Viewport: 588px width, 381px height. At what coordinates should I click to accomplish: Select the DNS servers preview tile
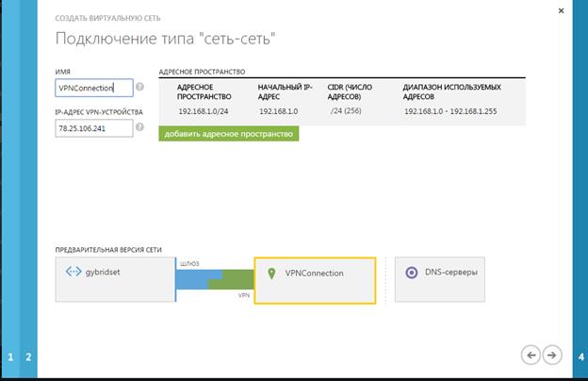coord(446,279)
